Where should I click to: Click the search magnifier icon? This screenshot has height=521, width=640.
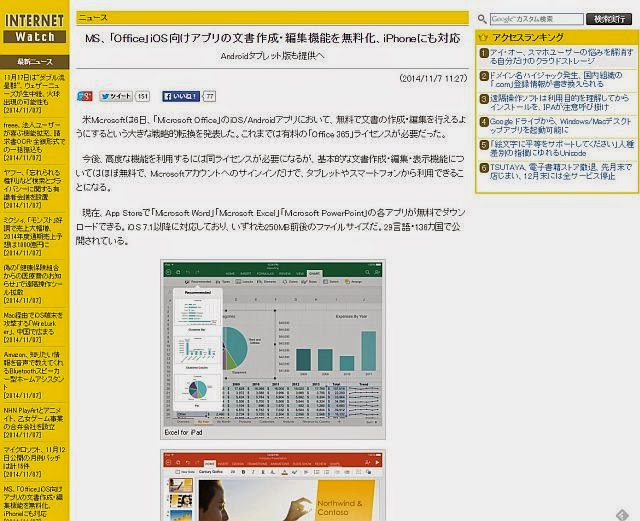coord(482,19)
